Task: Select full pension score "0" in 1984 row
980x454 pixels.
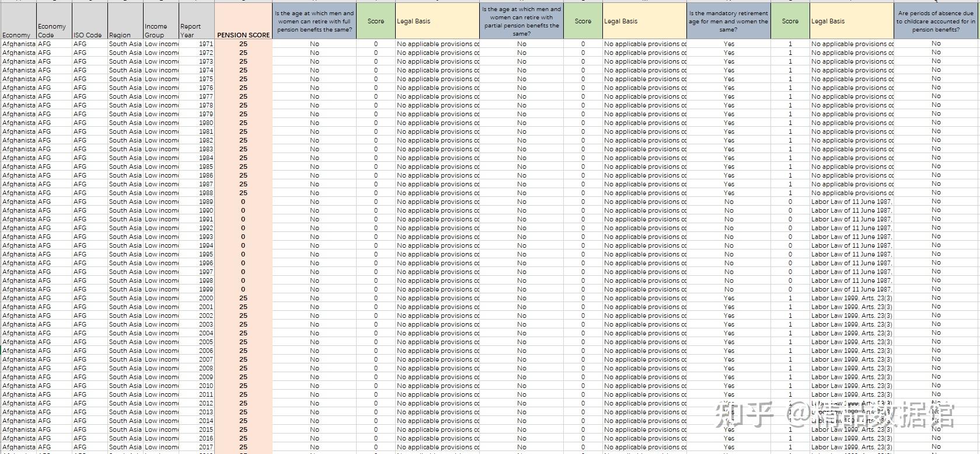Action: [376, 158]
